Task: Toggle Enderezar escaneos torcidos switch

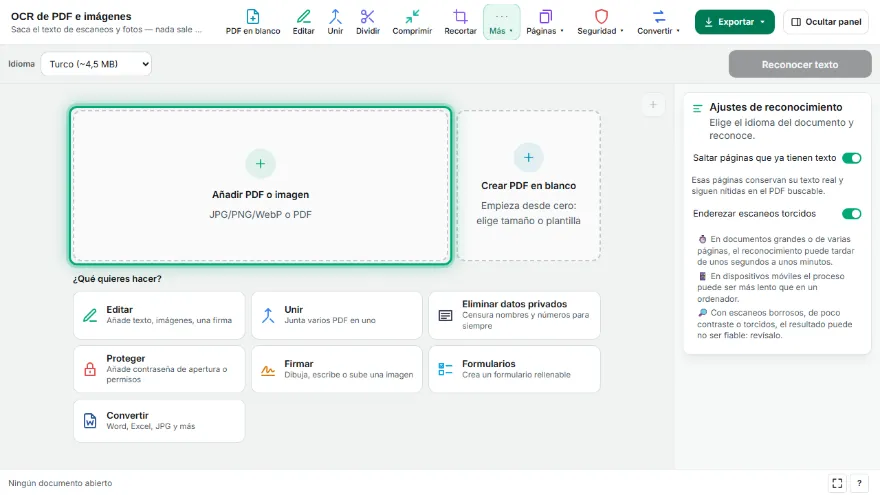Action: tap(851, 214)
